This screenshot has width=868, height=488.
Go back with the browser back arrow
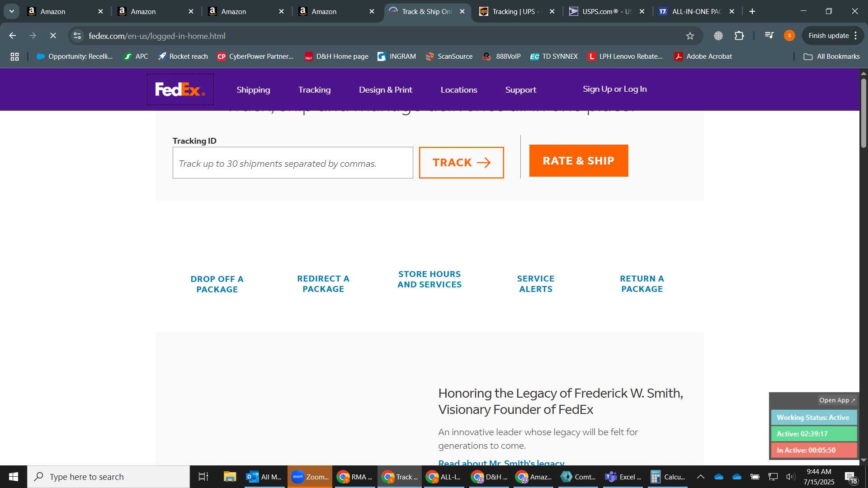tap(13, 36)
